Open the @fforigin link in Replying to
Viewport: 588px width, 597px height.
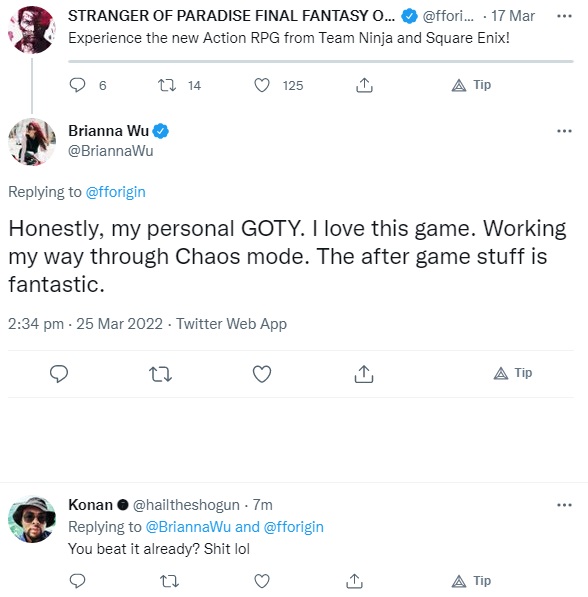click(115, 192)
